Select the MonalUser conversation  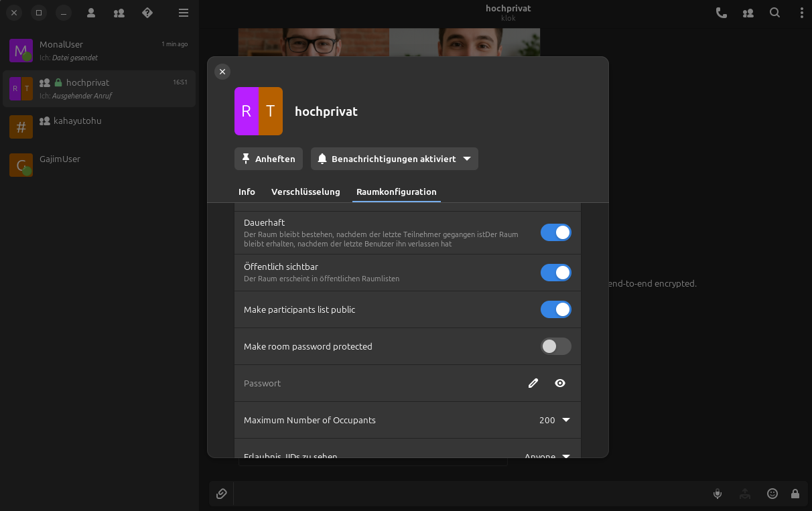(99, 50)
